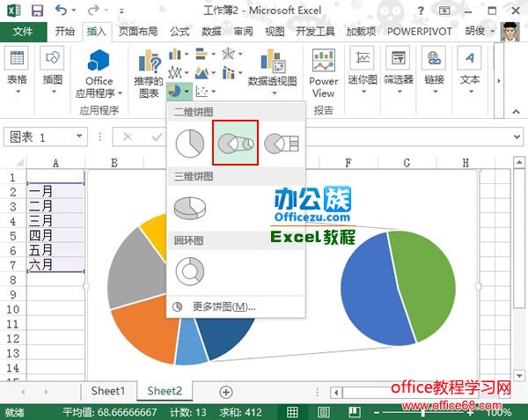Open Recommended Charts (推荐的图表)
Screen dimensions: 528x420
[149, 73]
